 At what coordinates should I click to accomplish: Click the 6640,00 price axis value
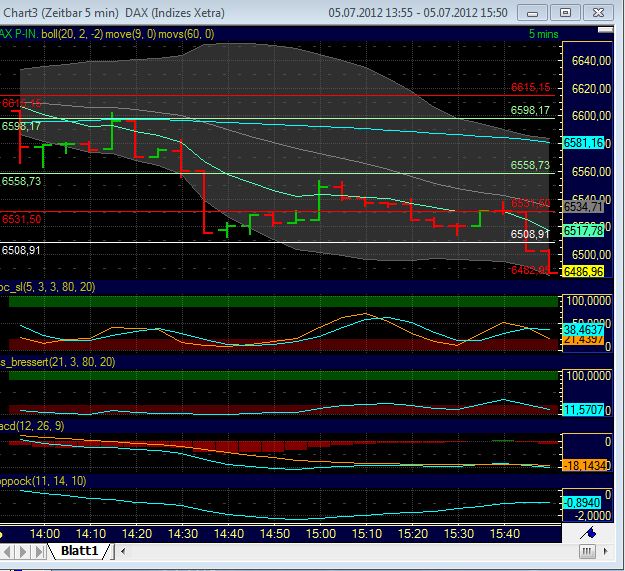coord(591,61)
